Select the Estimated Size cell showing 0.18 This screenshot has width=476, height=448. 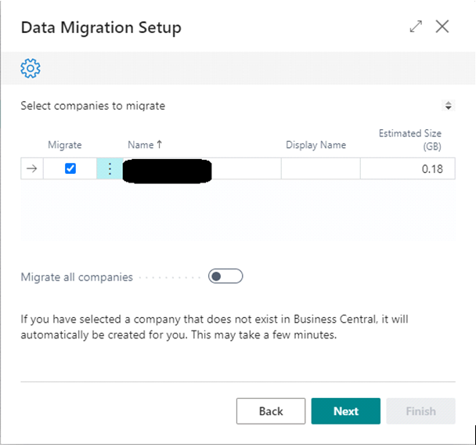pyautogui.click(x=407, y=168)
